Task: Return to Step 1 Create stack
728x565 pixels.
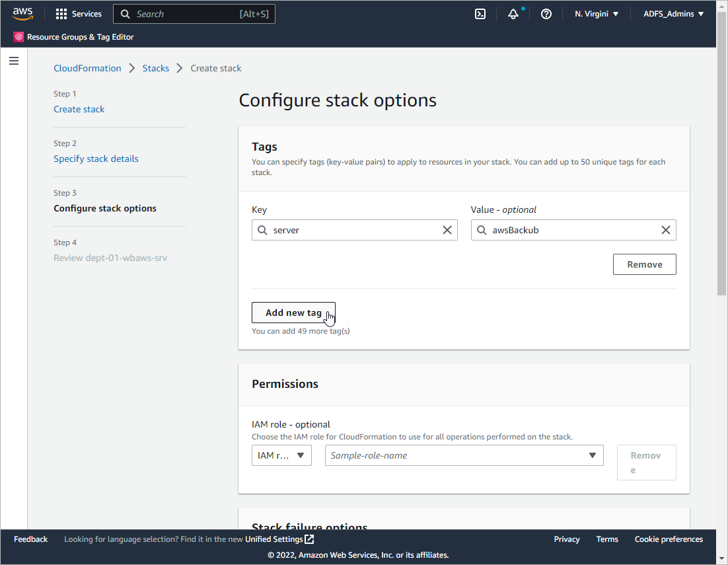Action: (x=79, y=109)
